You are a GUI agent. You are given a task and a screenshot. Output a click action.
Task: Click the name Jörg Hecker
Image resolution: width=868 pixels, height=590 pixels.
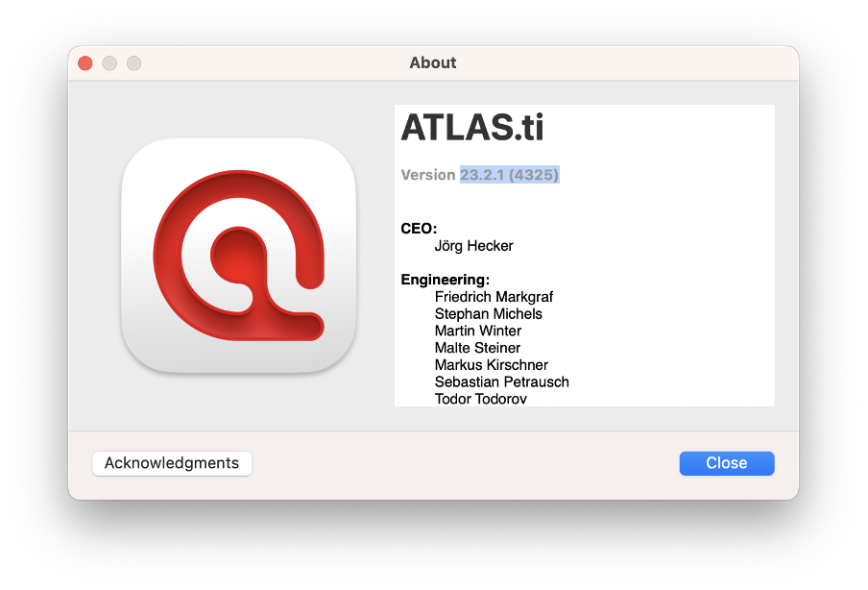(474, 246)
